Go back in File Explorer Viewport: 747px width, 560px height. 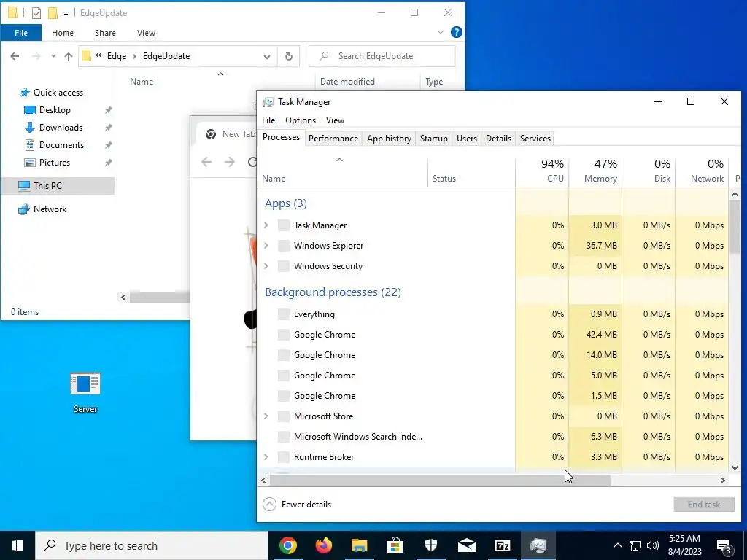(15, 56)
